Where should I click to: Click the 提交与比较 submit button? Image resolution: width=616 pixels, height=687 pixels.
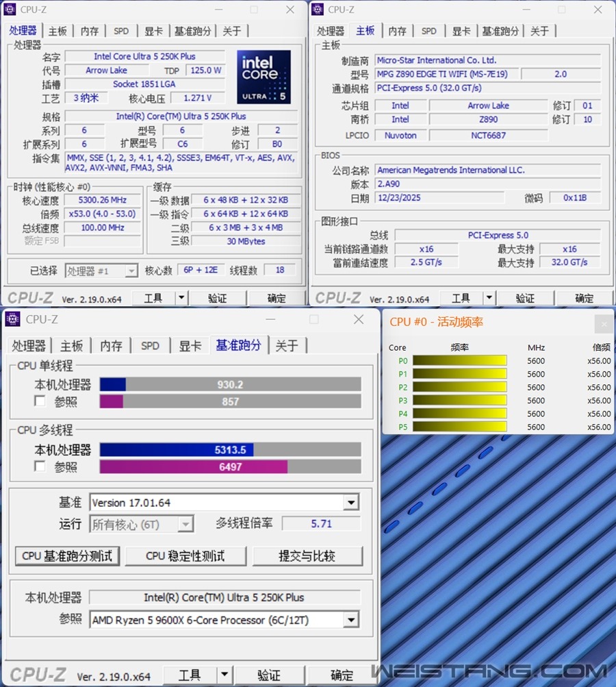coord(308,556)
